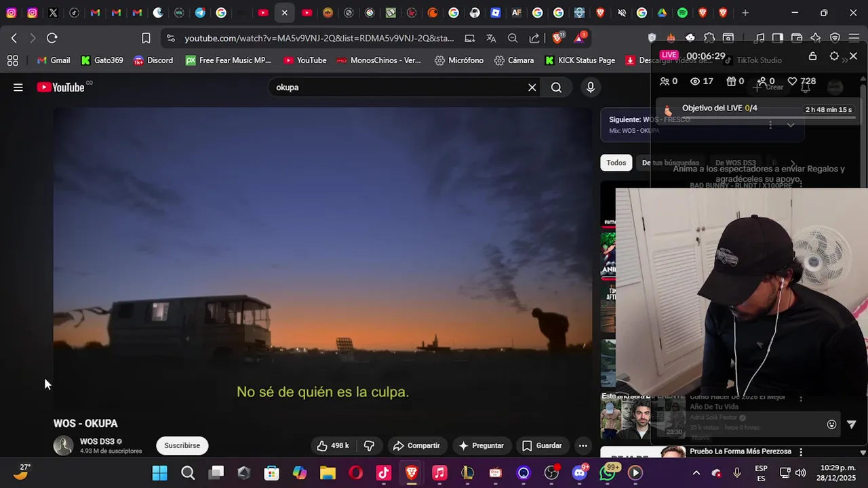
Task: Open volume control in system tray
Action: click(801, 473)
